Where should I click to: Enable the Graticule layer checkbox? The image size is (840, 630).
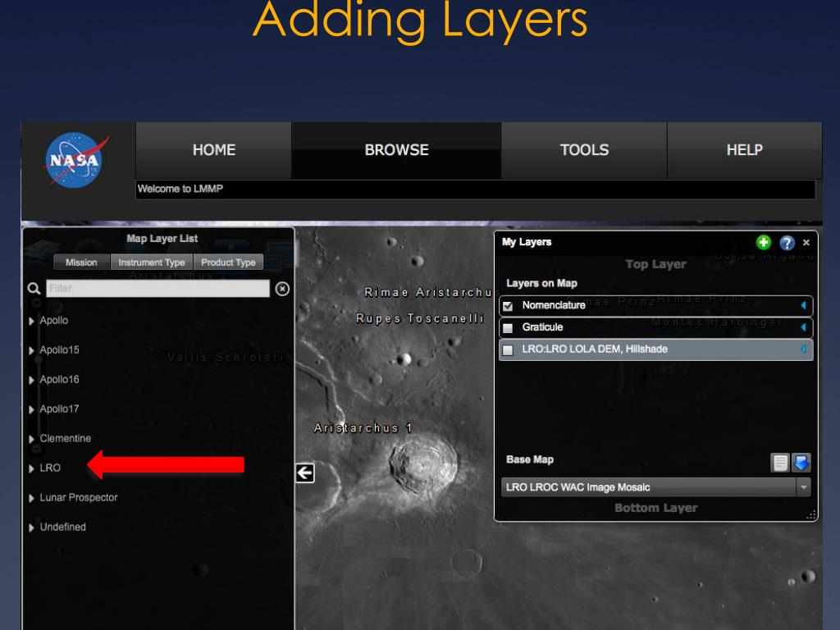click(x=508, y=328)
